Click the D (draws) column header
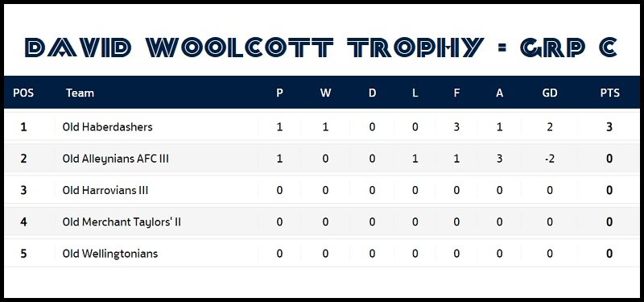Image resolution: width=644 pixels, height=302 pixels. [372, 93]
